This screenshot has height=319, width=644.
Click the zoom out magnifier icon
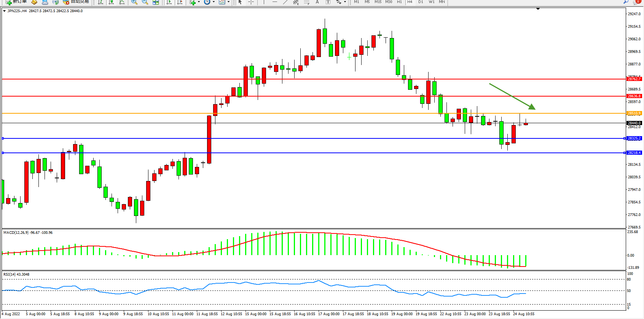tap(145, 2)
